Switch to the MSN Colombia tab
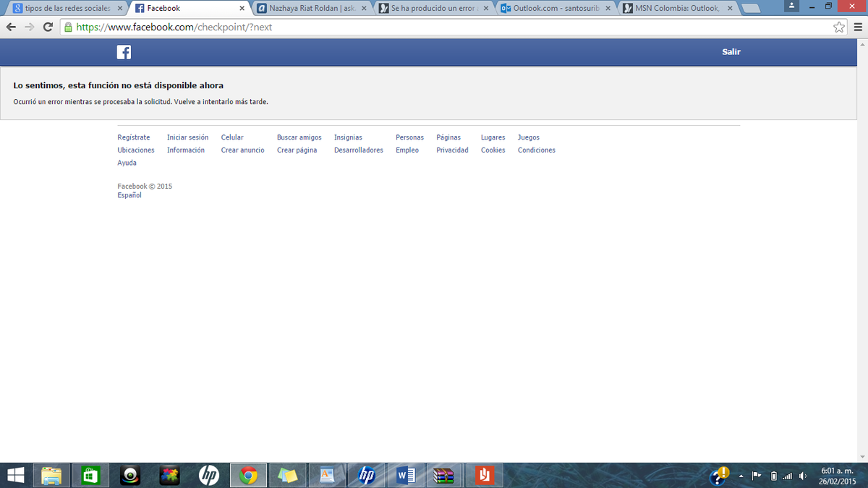 (x=677, y=9)
